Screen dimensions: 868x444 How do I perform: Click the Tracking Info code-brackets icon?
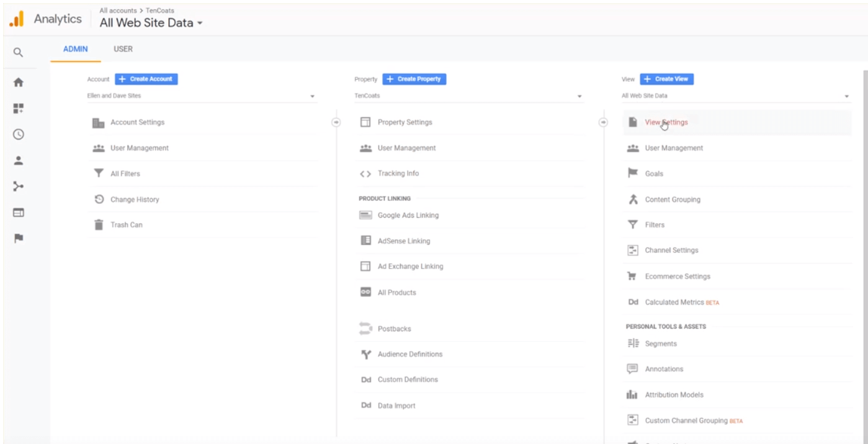(x=365, y=174)
